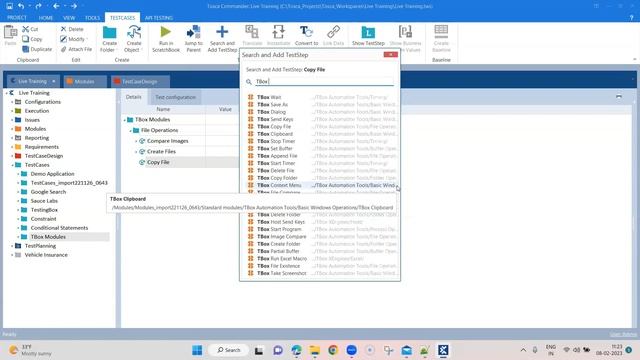Click the Value column header
Image resolution: width=640 pixels, height=360 pixels.
pos(225,109)
